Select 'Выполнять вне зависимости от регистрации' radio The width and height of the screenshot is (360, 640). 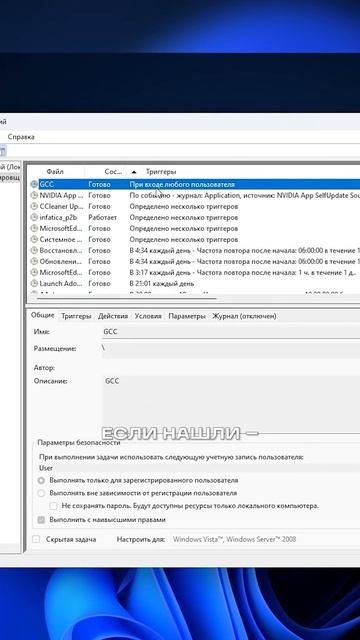pyautogui.click(x=41, y=493)
